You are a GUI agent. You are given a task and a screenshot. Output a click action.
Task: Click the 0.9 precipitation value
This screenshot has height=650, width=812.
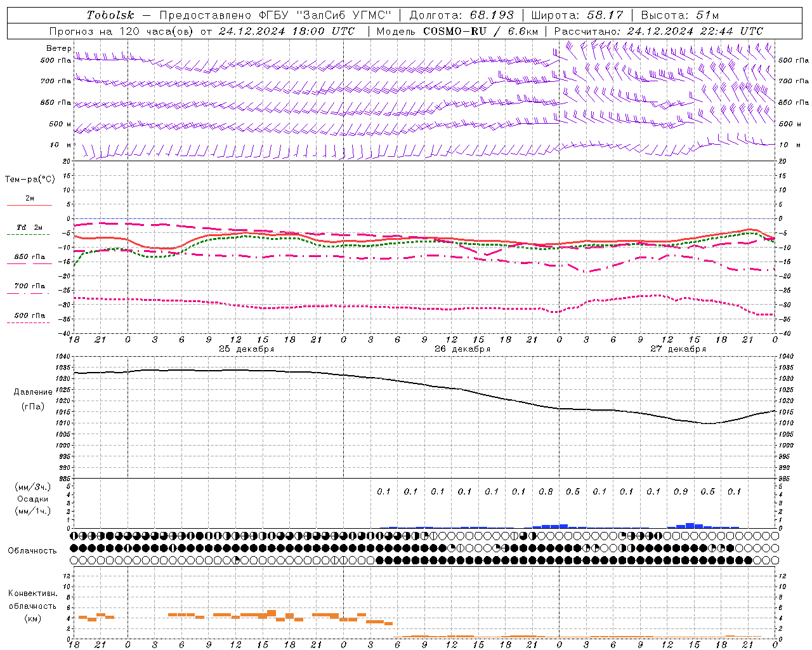click(681, 491)
